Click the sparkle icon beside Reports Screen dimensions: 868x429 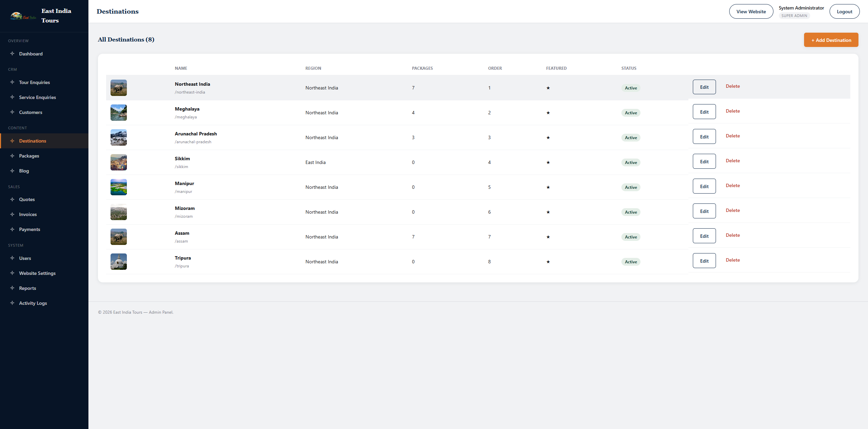tap(12, 288)
